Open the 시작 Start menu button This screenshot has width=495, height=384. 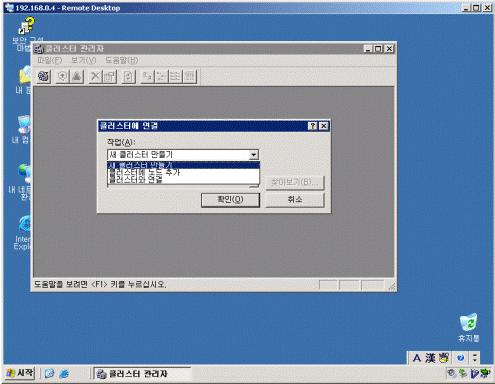tap(20, 373)
